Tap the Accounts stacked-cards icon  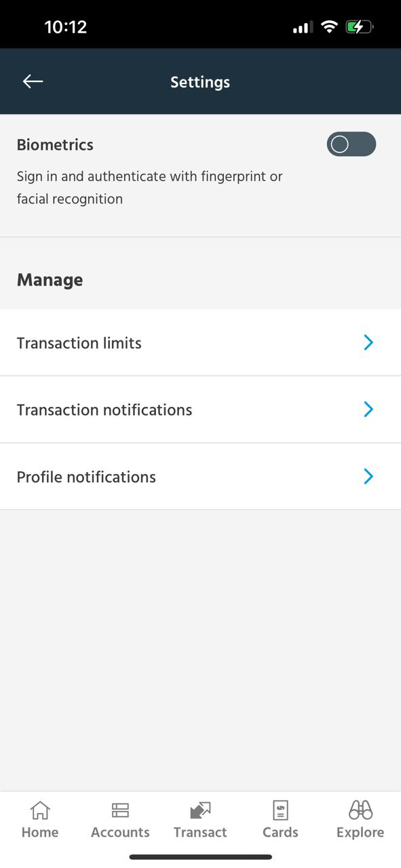(120, 810)
